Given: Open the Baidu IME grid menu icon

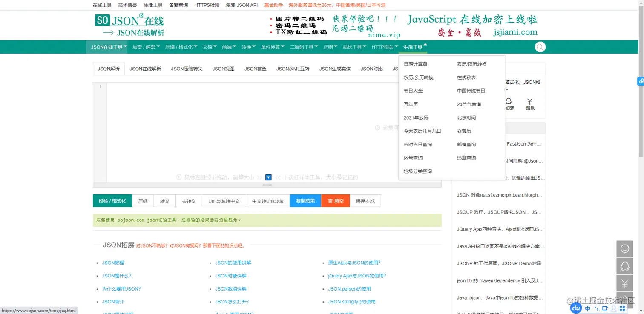Looking at the screenshot, I should (623, 308).
